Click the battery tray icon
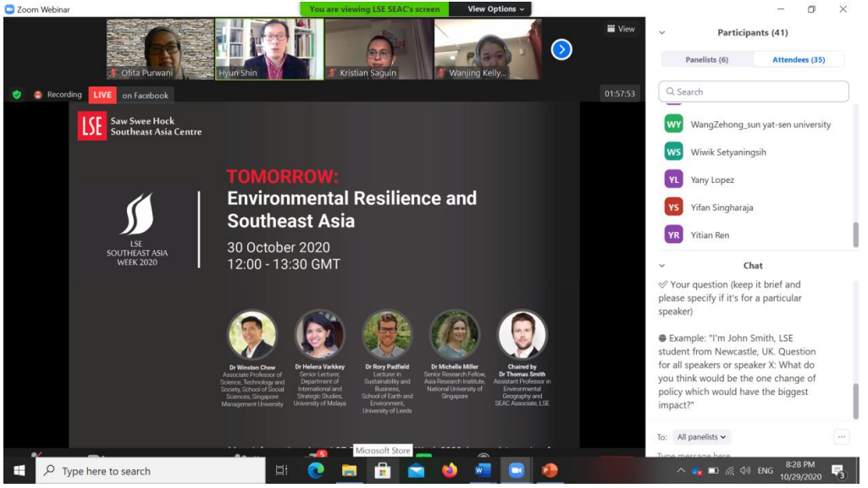Screen dimensions: 868x488 (x=714, y=471)
